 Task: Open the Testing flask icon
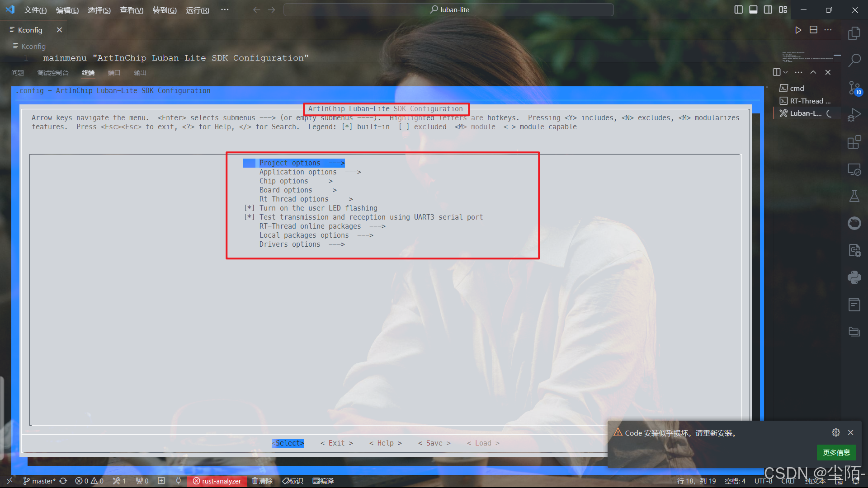pyautogui.click(x=854, y=196)
